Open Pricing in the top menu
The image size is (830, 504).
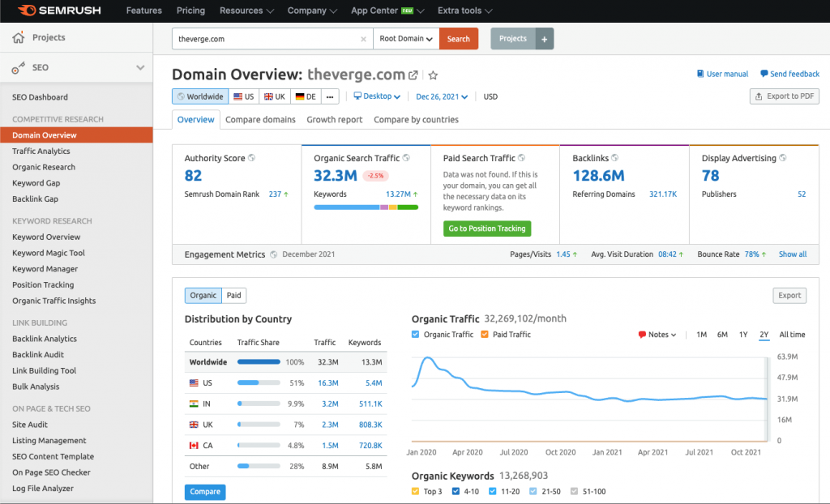pos(190,11)
